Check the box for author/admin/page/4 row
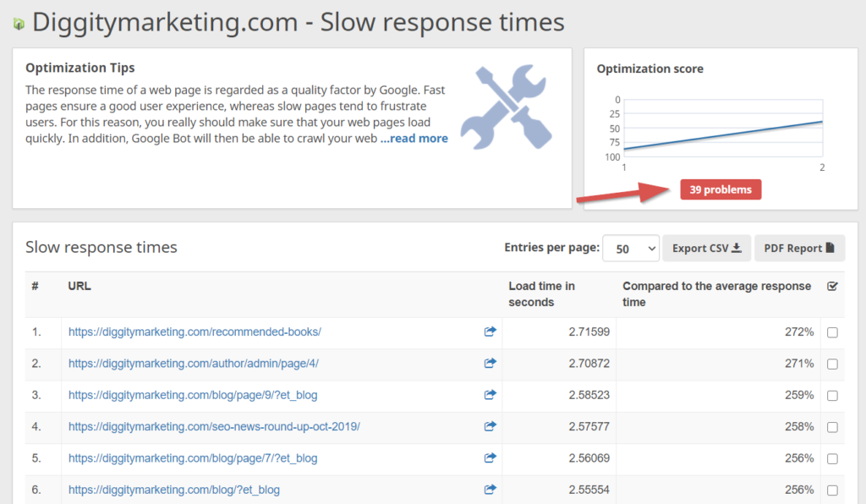The height and width of the screenshot is (504, 866). pyautogui.click(x=832, y=364)
